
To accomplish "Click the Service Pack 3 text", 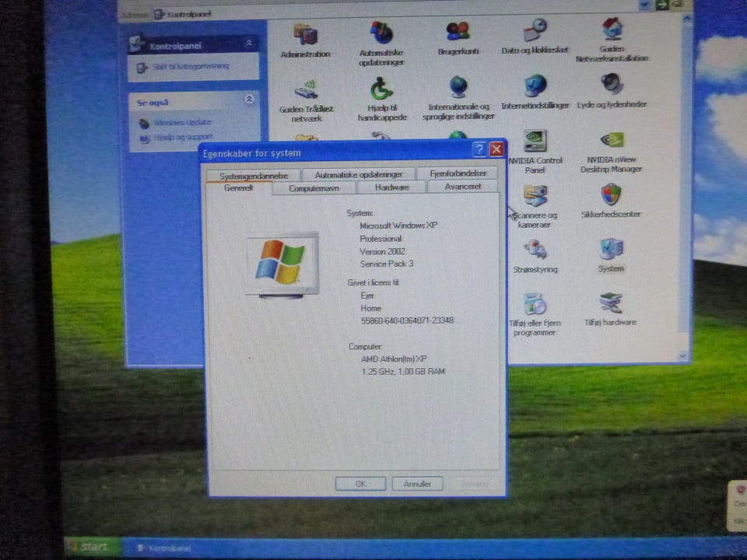I will [x=387, y=264].
